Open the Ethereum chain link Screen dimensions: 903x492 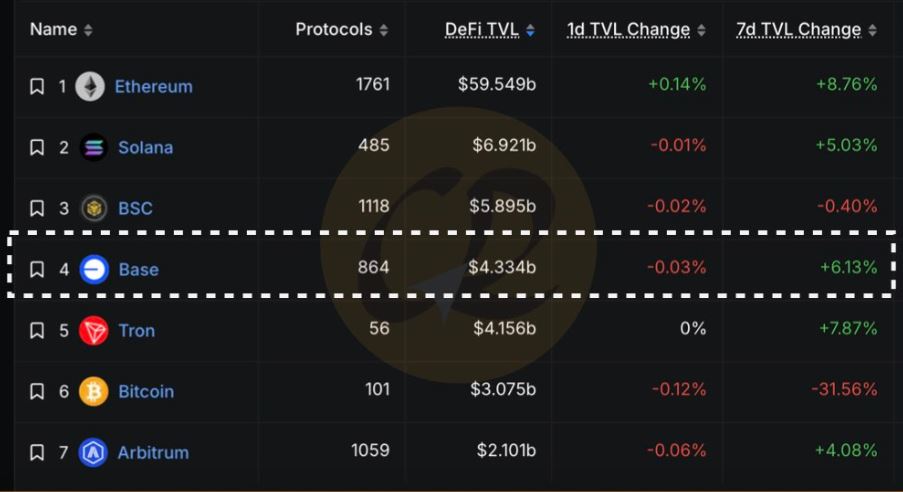[153, 86]
